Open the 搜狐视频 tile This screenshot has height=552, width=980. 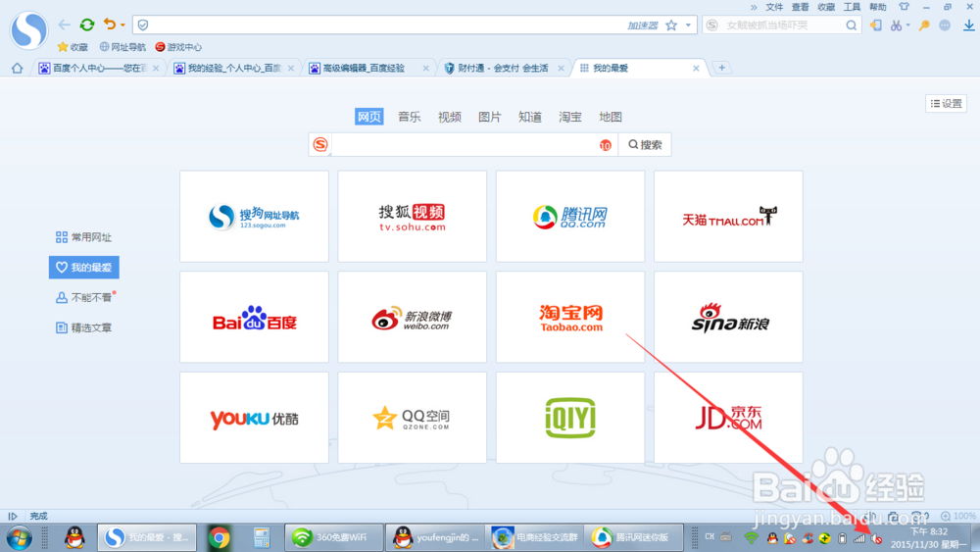(x=412, y=217)
